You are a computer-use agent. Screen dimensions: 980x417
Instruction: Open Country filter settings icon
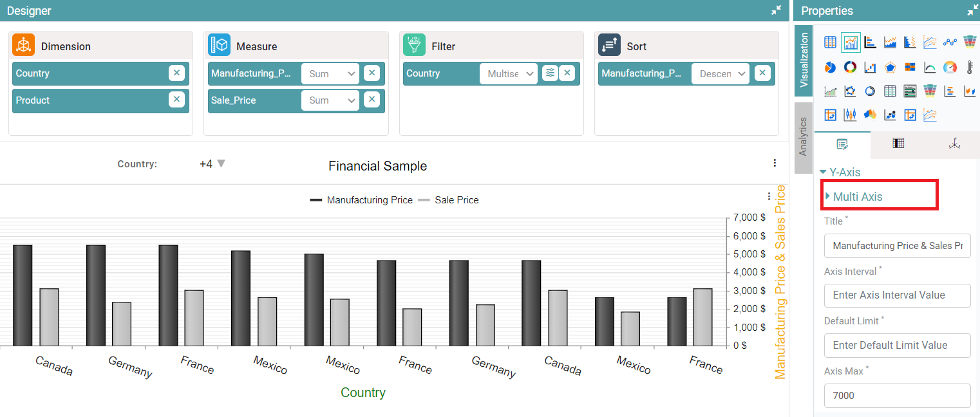click(x=550, y=73)
